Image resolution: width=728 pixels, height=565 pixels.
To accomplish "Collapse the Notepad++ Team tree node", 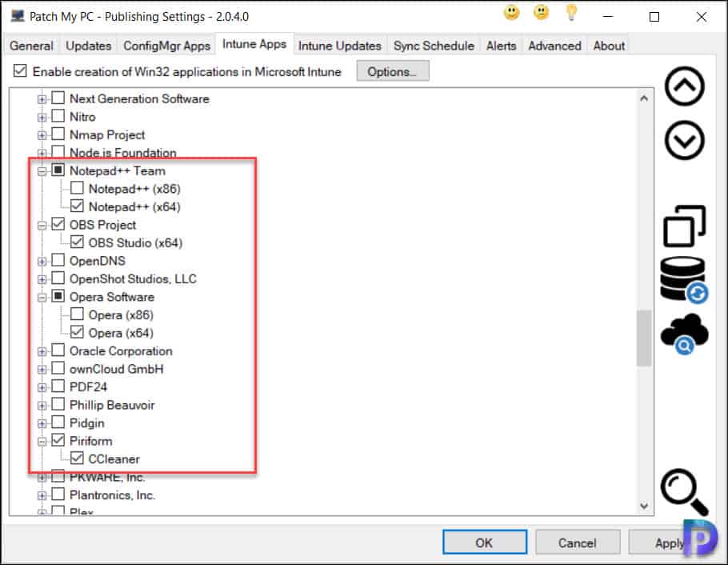I will (42, 171).
